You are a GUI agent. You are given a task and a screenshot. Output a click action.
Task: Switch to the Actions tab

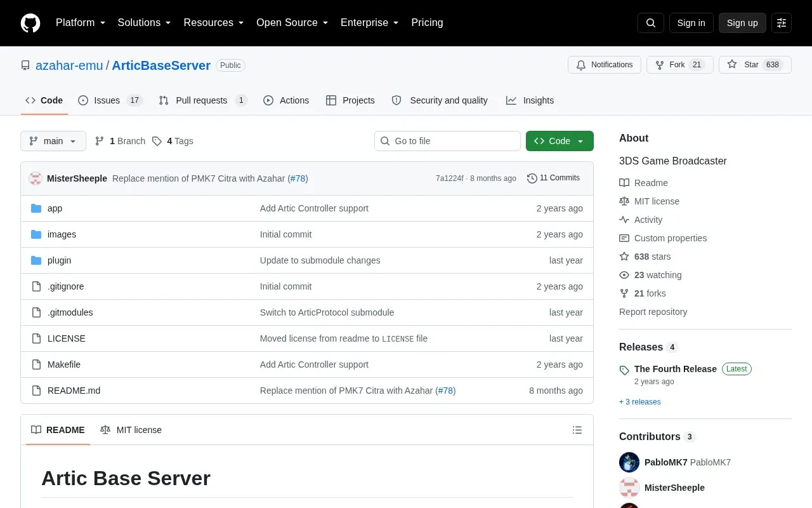tap(286, 100)
